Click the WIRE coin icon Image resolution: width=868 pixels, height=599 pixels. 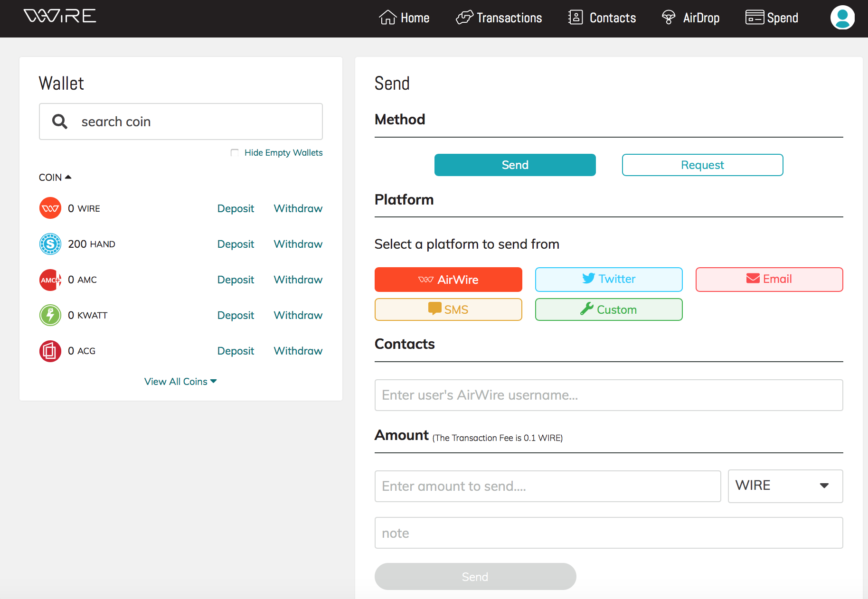click(50, 208)
